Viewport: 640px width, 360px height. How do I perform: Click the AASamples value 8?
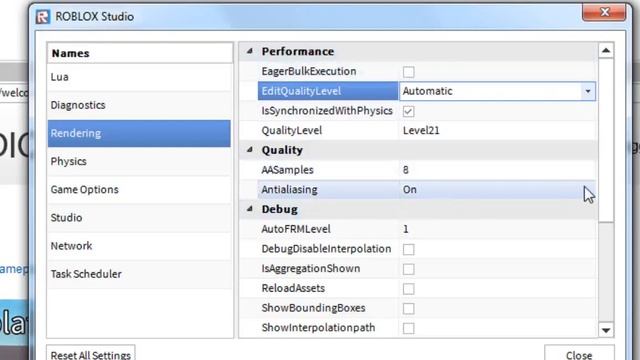[x=406, y=170]
